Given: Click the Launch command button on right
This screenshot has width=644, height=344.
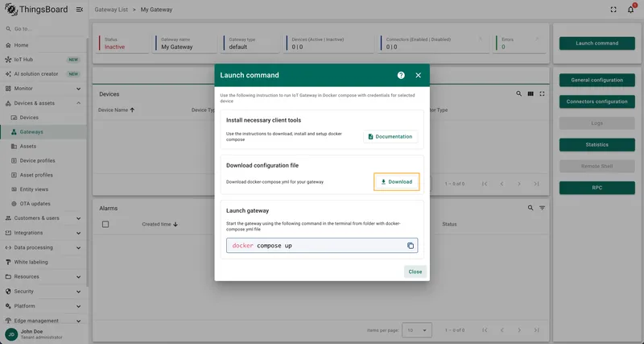Looking at the screenshot, I should [x=597, y=44].
